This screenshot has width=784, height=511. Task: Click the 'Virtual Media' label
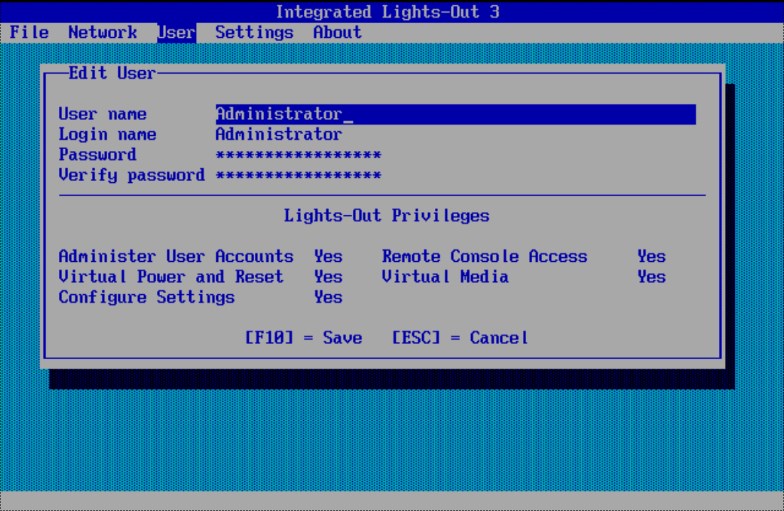pos(445,277)
